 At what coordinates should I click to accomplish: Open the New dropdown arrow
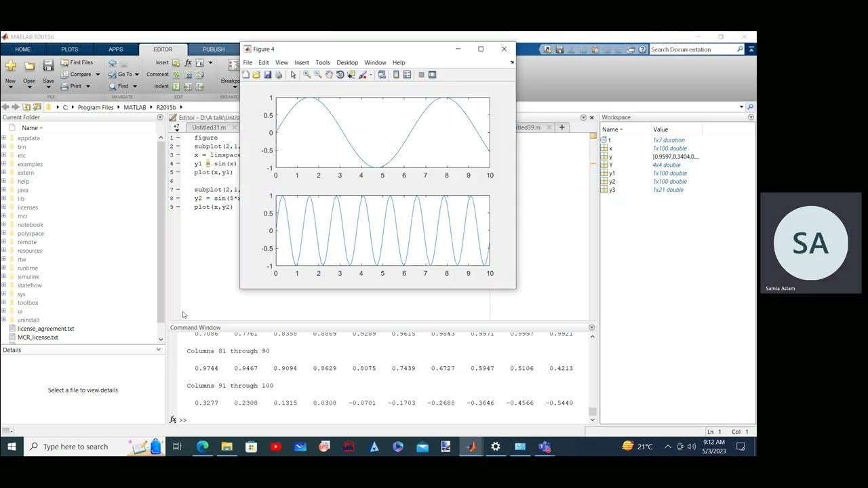pos(10,87)
